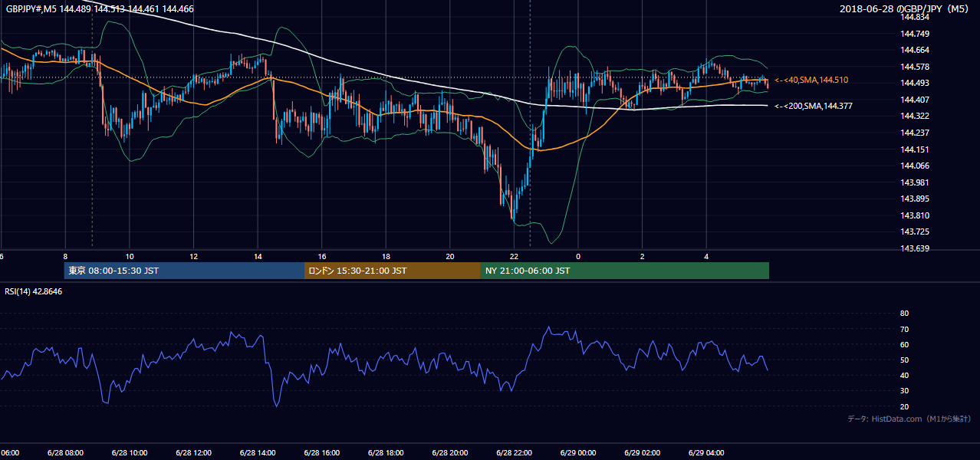Image resolution: width=980 pixels, height=460 pixels.
Task: Click the 143.981 price axis label
Action: click(x=914, y=182)
